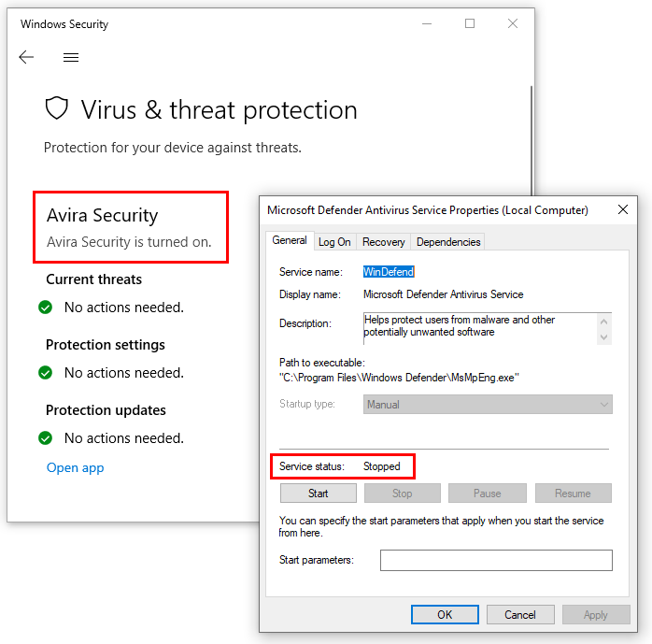Viewport: 652px width, 644px height.
Task: Click the green checkmark under Current threats
Action: click(46, 308)
